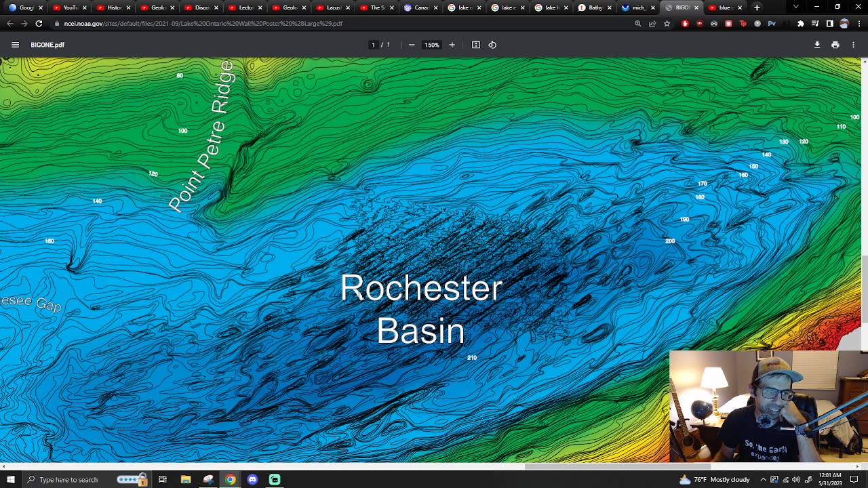The image size is (868, 488).
Task: Open the uBlock Origin extension
Action: pyautogui.click(x=699, y=24)
